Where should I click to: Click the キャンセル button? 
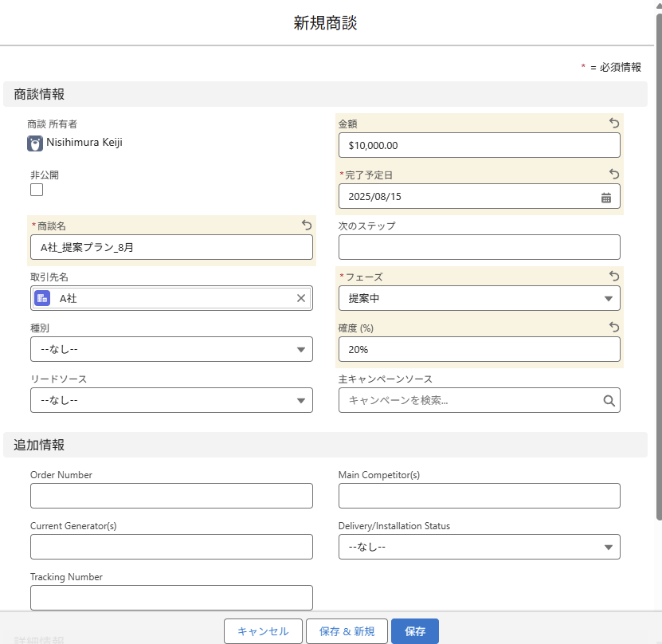pos(263,631)
